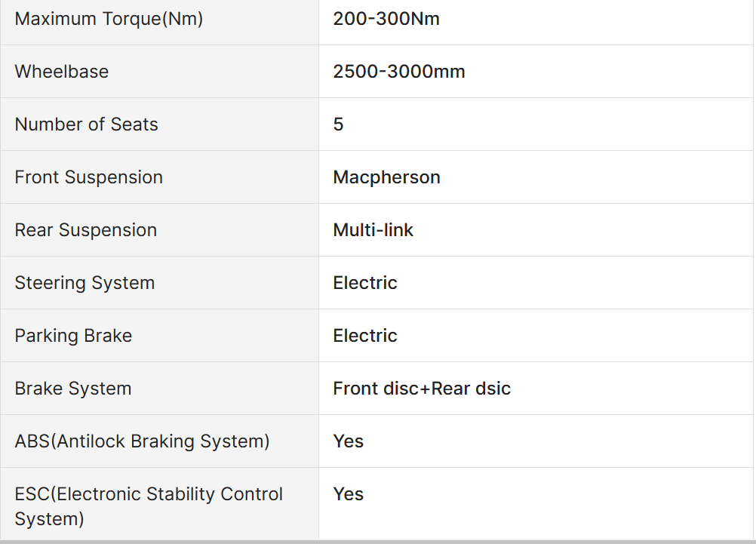Click the Parking Brake label
The height and width of the screenshot is (544, 756).
tap(73, 336)
